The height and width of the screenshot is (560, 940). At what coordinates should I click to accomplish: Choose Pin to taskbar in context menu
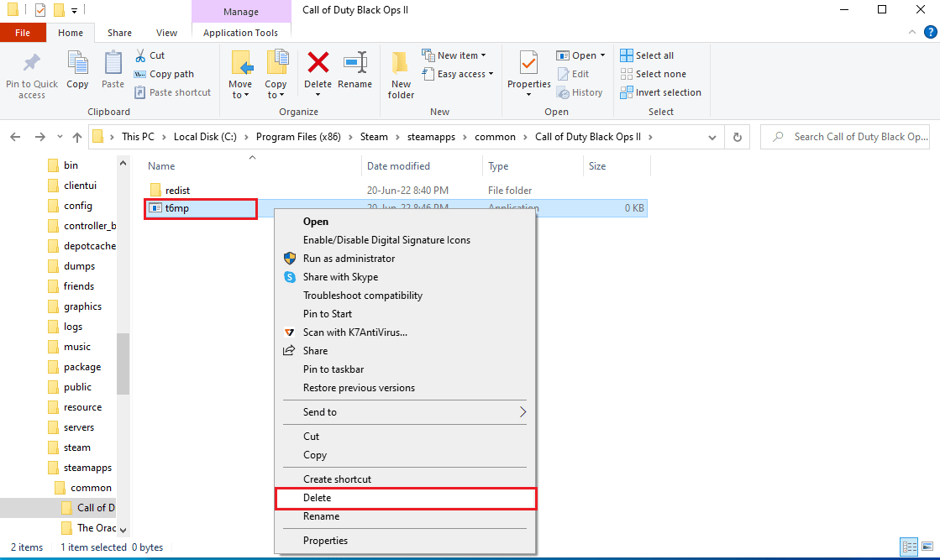(333, 369)
